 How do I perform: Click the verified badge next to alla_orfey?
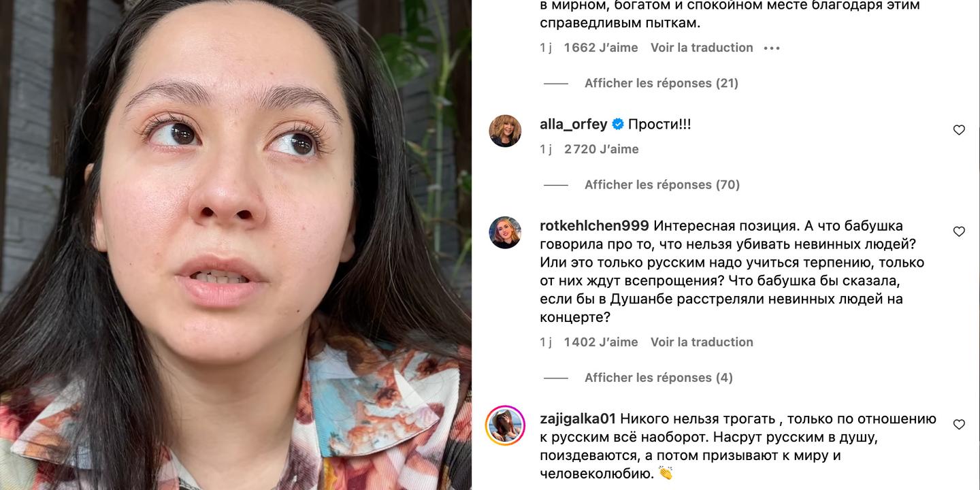pyautogui.click(x=618, y=125)
